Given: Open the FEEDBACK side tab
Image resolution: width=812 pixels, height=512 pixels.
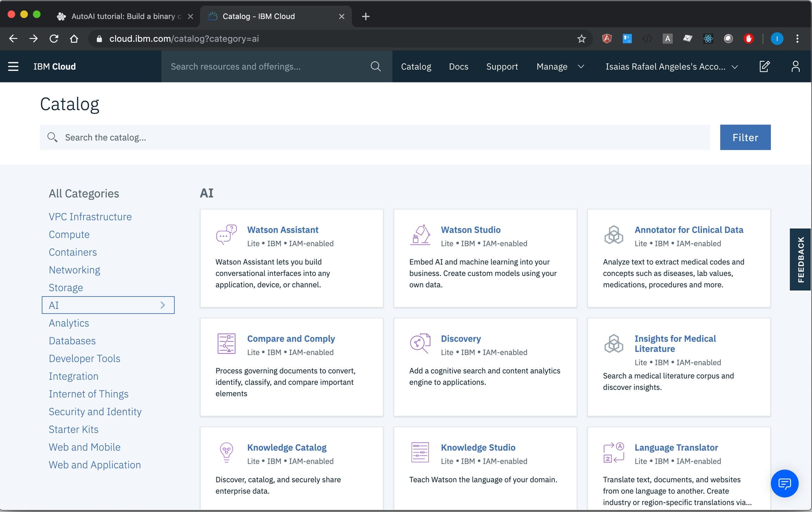Looking at the screenshot, I should point(800,259).
